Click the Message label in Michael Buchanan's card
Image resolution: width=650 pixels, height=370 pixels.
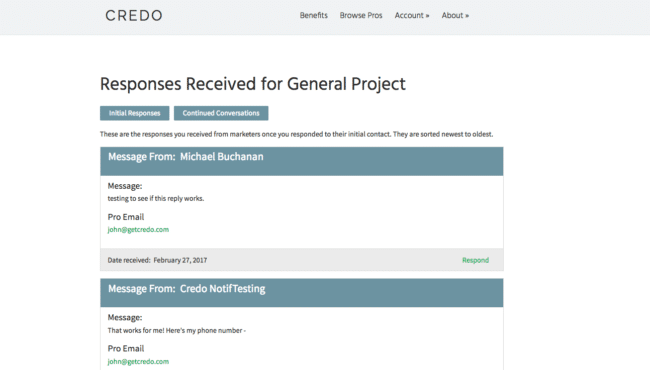(125, 186)
